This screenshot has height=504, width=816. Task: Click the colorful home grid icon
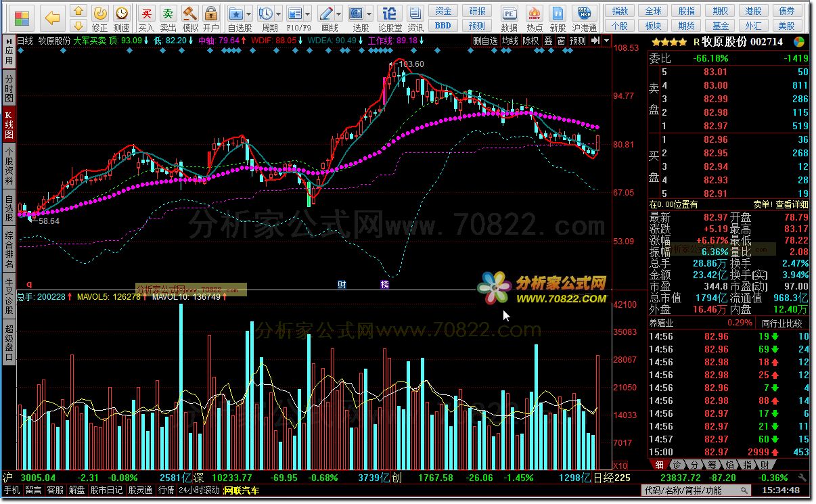22,18
